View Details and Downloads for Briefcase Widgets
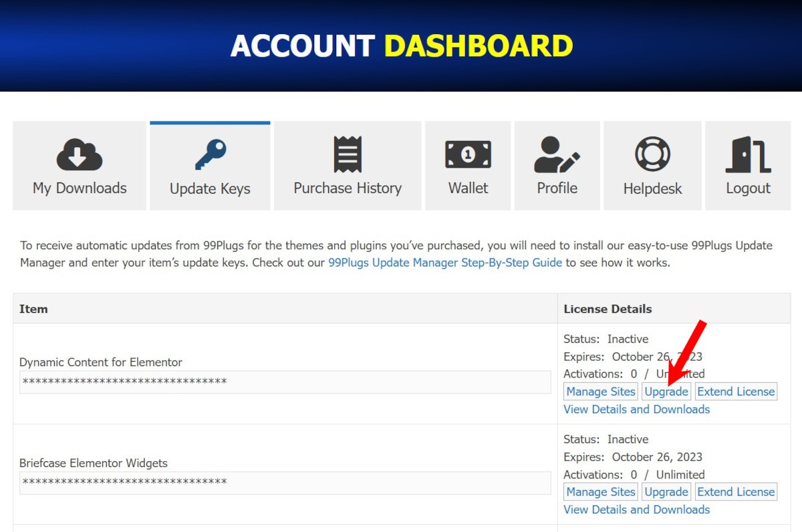802x532 pixels. [636, 509]
